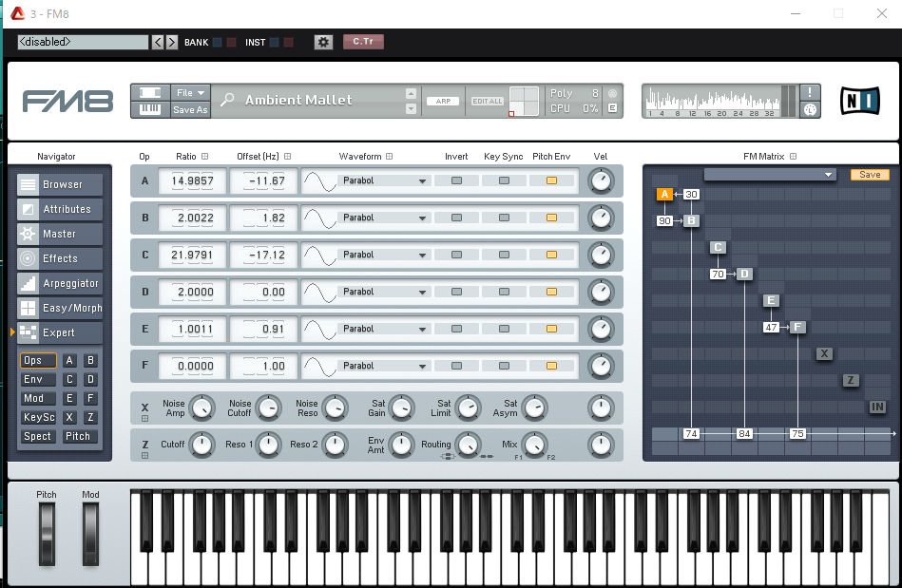Select operator Z node in FM Matrix
Screen dimensions: 902x588
coord(851,380)
